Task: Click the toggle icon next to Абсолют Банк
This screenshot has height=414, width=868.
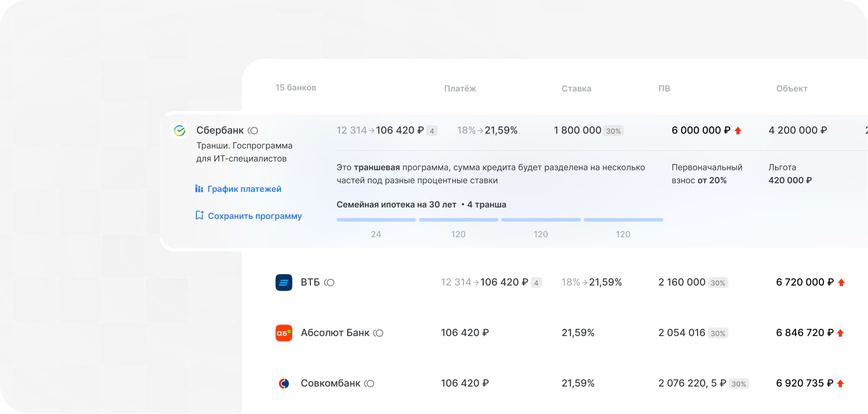Action: pos(378,333)
